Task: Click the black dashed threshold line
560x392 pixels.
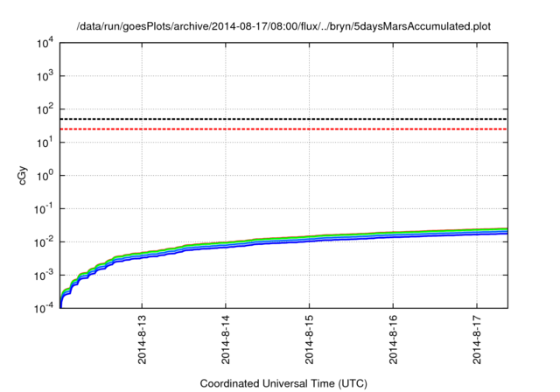Action: point(283,119)
